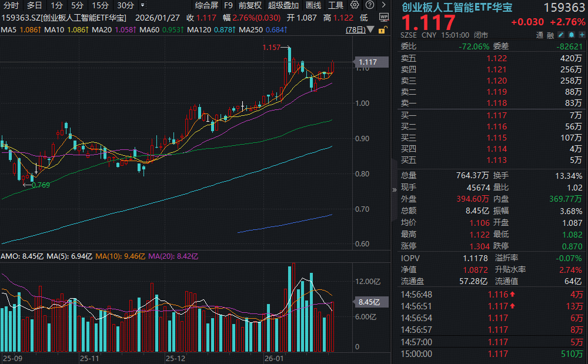588x364 pixels.
Task: Expand the toolbar with the right arrow chevron
Action: pyautogui.click(x=384, y=5)
